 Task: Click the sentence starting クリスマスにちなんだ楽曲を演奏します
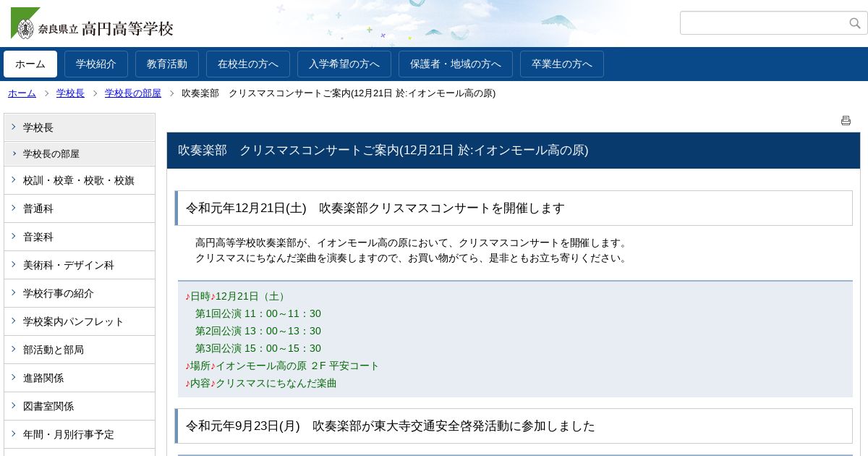pyautogui.click(x=412, y=258)
